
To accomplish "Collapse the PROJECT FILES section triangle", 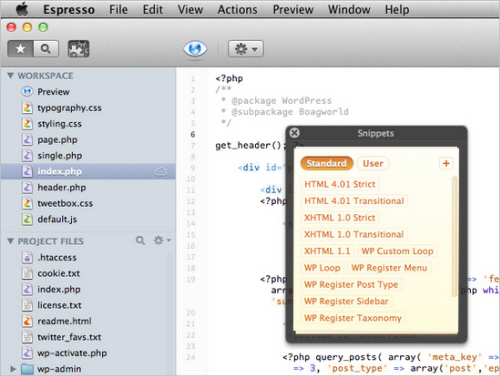I will [x=11, y=241].
